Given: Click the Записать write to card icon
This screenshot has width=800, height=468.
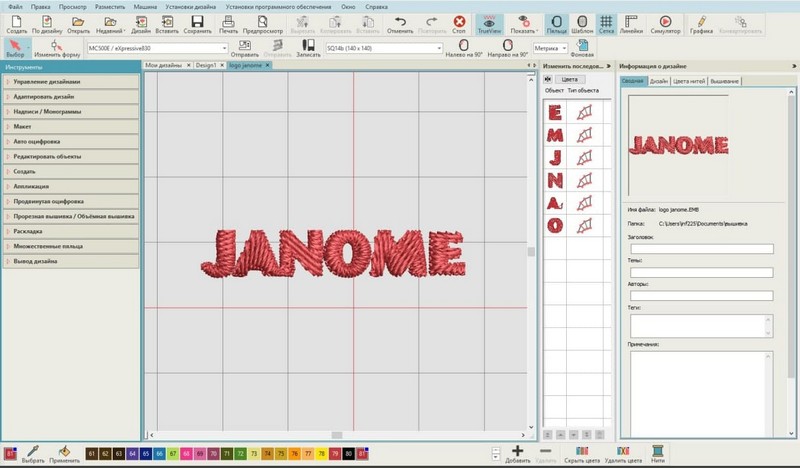Looking at the screenshot, I should (308, 48).
